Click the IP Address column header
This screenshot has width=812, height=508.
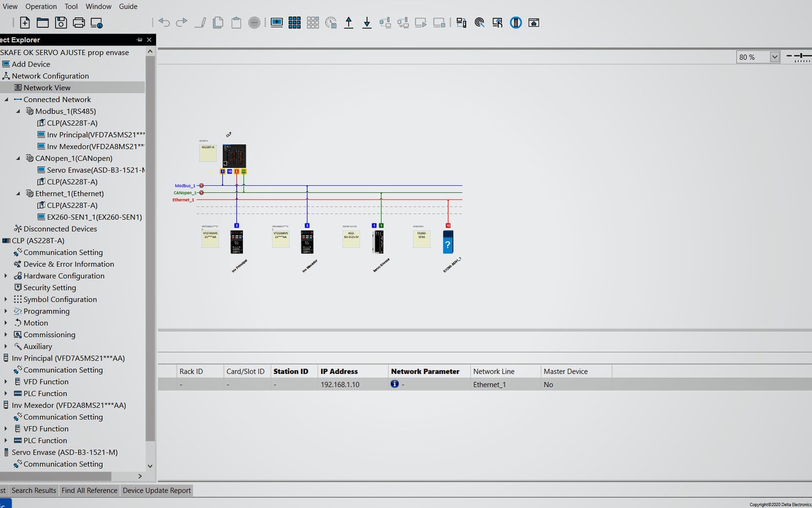[353, 372]
